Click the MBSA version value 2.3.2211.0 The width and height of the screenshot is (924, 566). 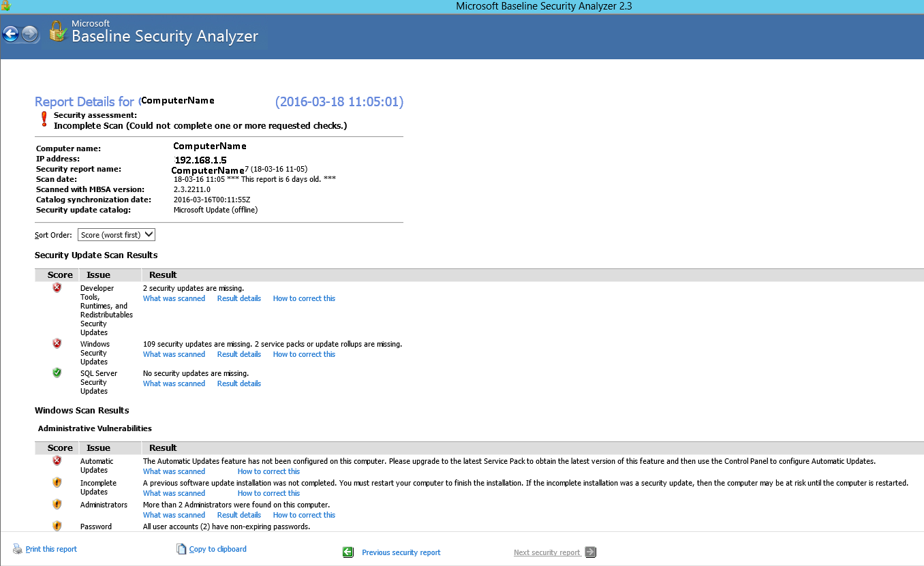[x=192, y=189]
